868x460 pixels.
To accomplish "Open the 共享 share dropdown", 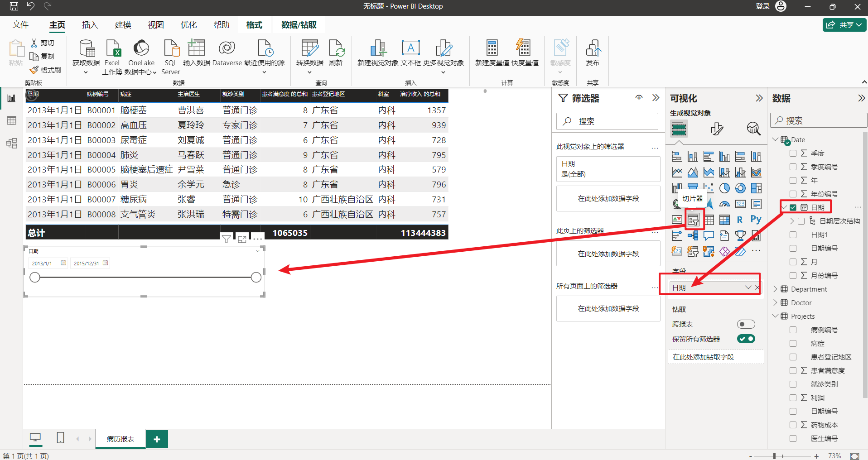I will [845, 25].
